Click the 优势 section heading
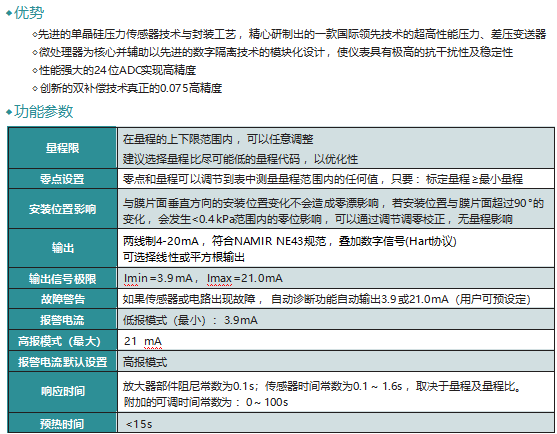557x434 pixels. coord(29,13)
